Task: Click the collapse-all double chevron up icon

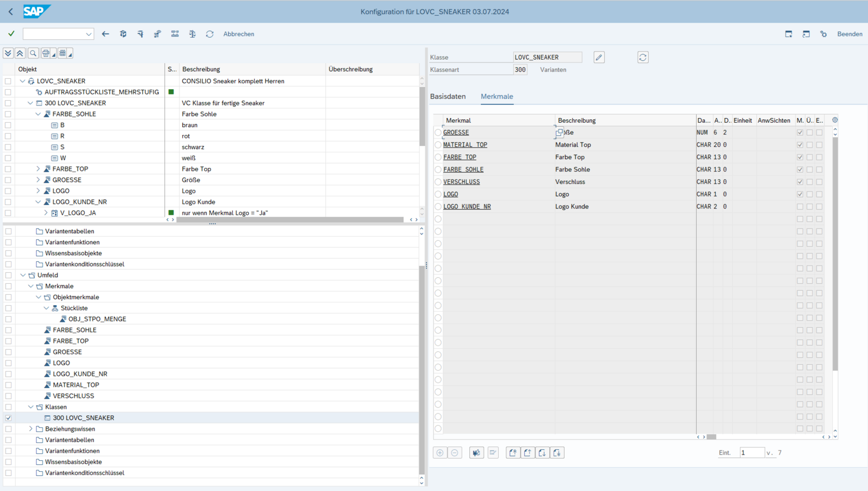Action: click(x=20, y=53)
